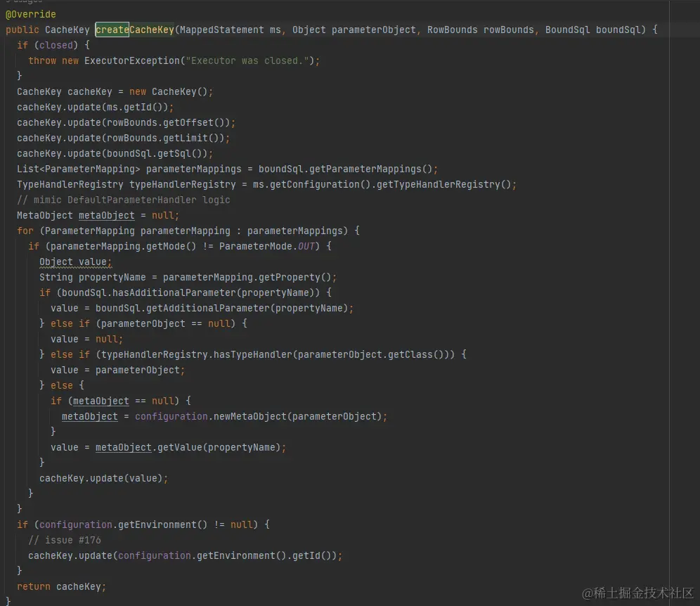Click the getEnvironment().getId() update line
This screenshot has height=606, width=700.
[185, 555]
